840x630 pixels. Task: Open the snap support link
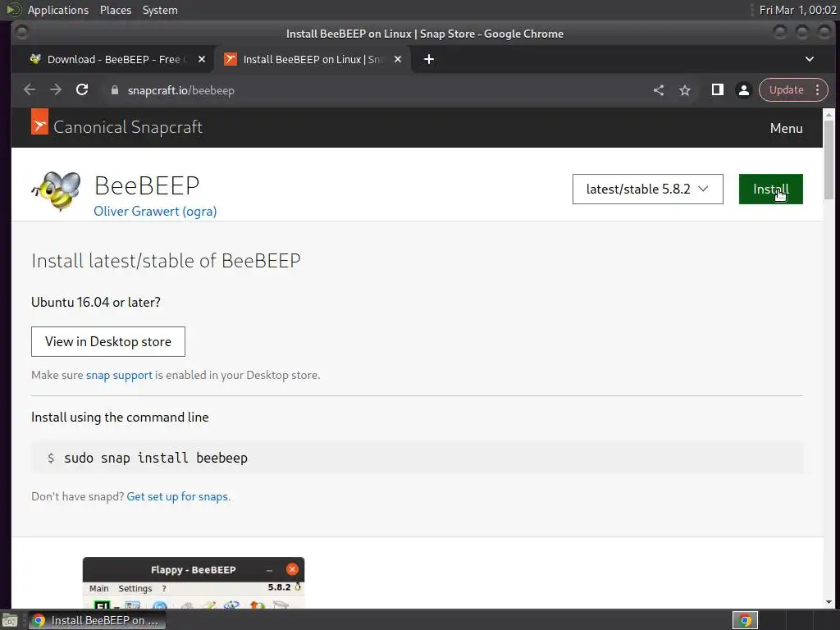[x=119, y=375]
